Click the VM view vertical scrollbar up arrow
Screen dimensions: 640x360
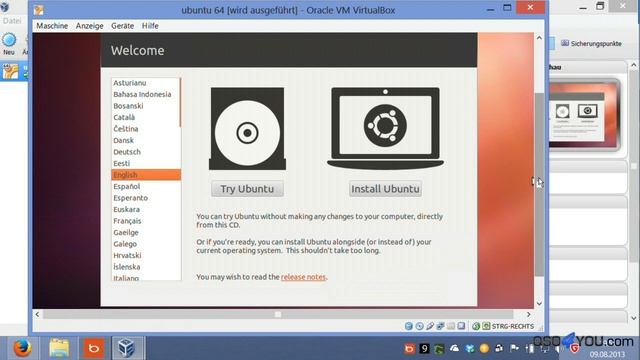pyautogui.click(x=539, y=38)
